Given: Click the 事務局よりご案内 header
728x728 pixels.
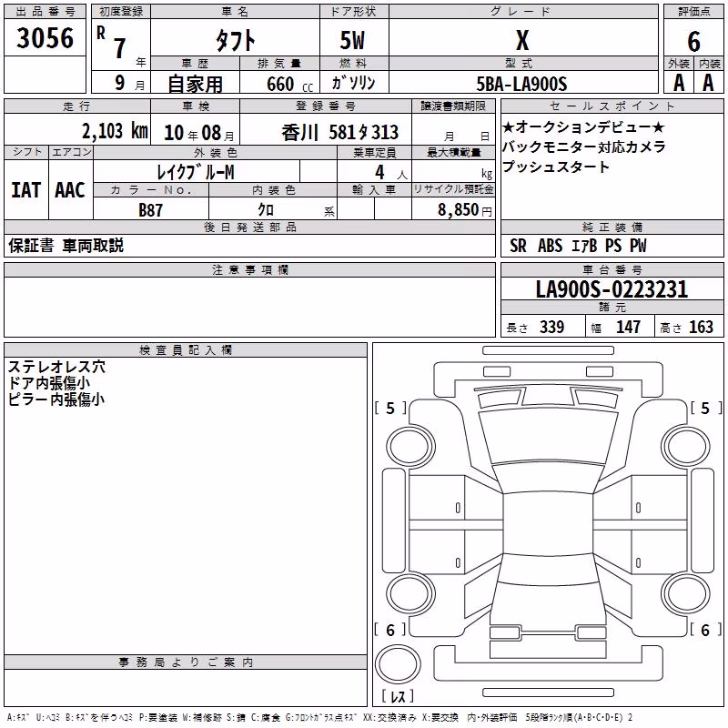Looking at the screenshot, I should click(x=186, y=662).
